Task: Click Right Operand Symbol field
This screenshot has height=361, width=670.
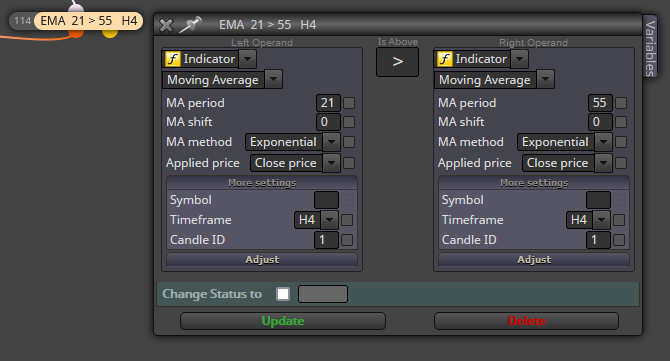Action: 598,200
